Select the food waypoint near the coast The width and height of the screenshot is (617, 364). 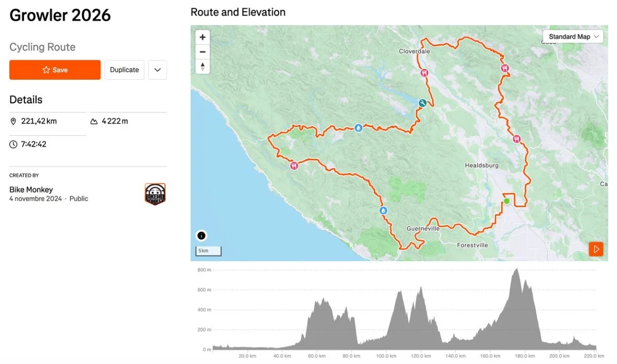(294, 166)
